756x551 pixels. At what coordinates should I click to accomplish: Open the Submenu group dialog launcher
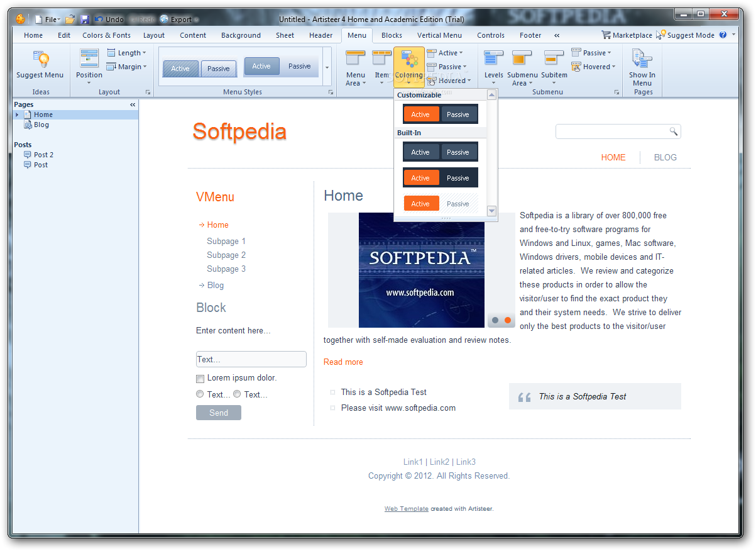[x=616, y=92]
